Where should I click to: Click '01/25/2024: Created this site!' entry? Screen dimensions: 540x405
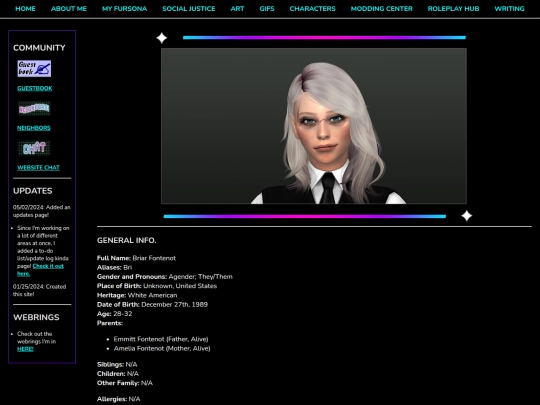point(39,290)
